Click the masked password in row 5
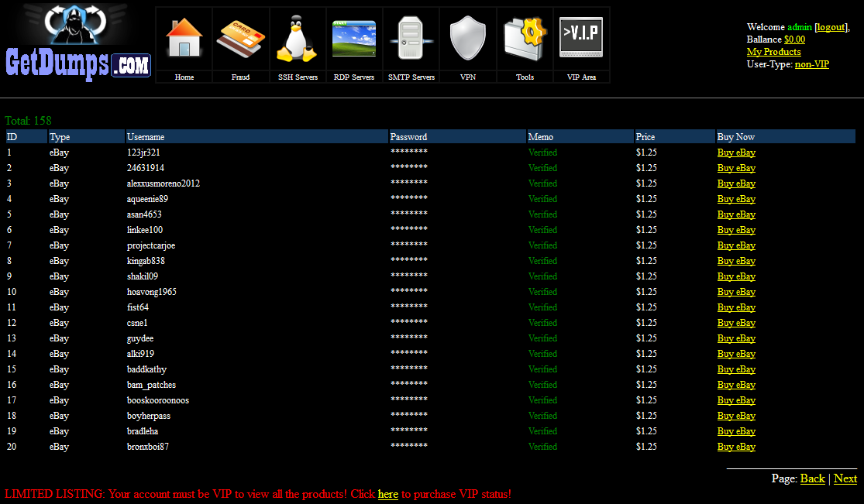The image size is (864, 504). [x=409, y=213]
